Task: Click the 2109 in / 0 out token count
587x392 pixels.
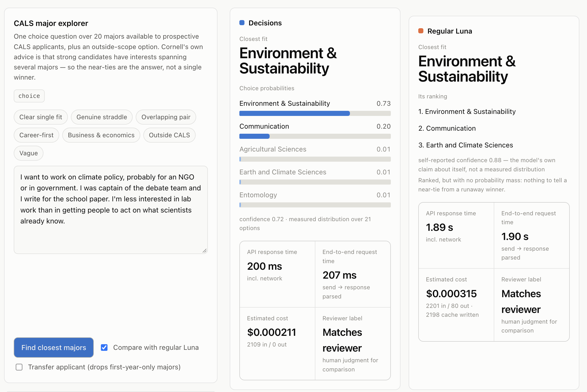Action: [x=267, y=344]
